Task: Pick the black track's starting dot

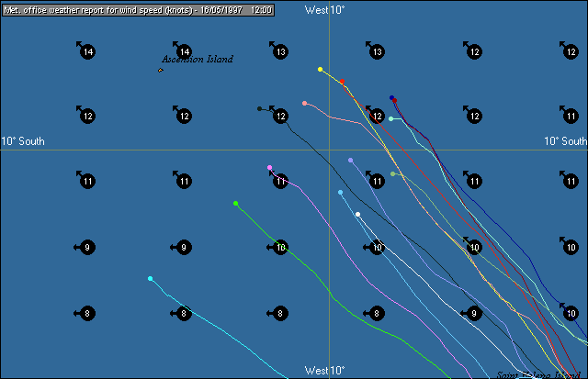Action: [x=259, y=108]
